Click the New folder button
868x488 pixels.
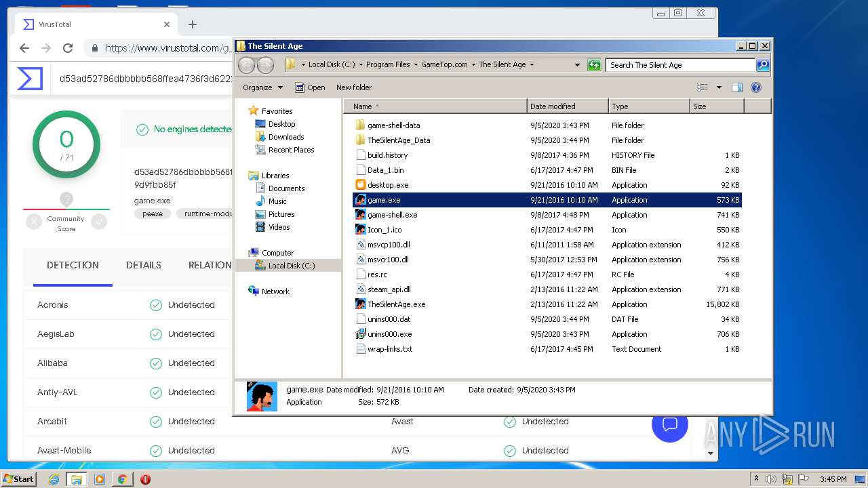pyautogui.click(x=354, y=87)
